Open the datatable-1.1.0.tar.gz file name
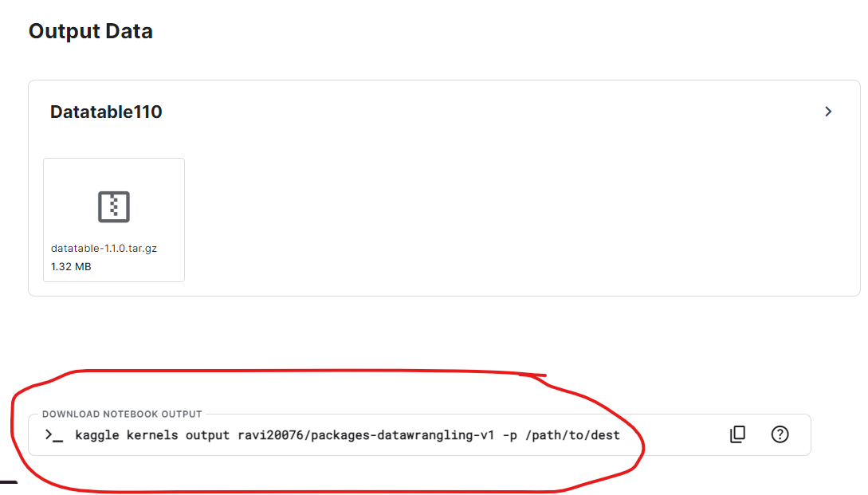868x495 pixels. pos(104,249)
